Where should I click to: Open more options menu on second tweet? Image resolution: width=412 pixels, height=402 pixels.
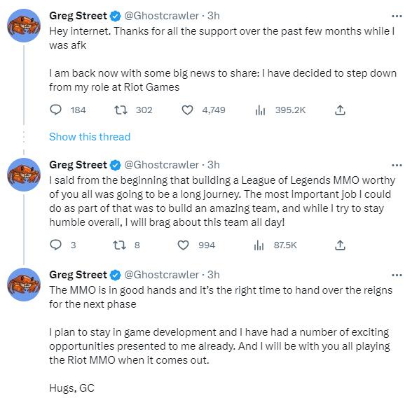[x=397, y=165]
